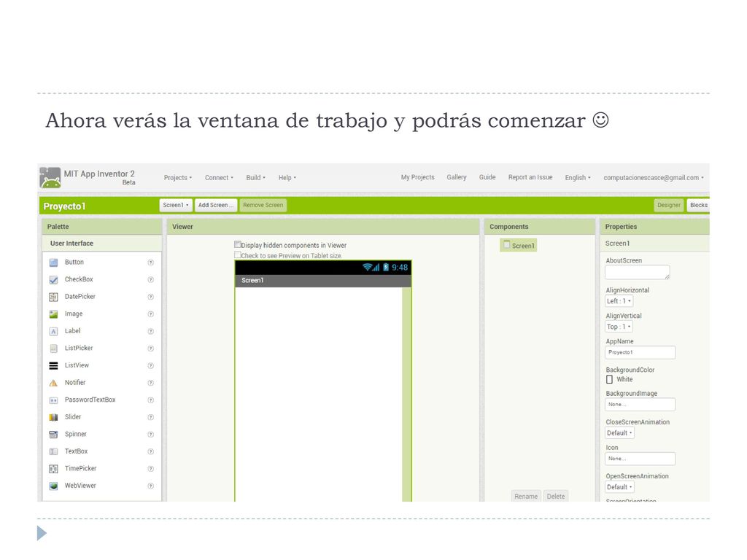Open help icon for ListPicker component

pyautogui.click(x=150, y=348)
